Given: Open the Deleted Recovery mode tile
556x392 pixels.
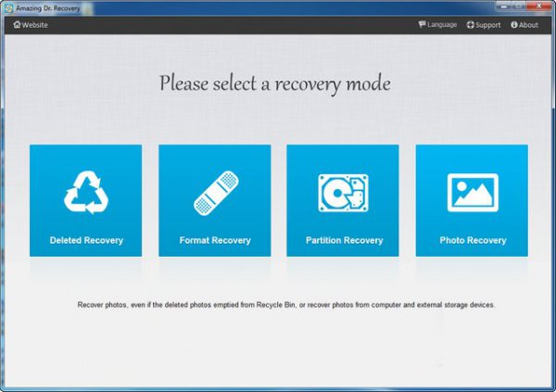Looking at the screenshot, I should [86, 200].
